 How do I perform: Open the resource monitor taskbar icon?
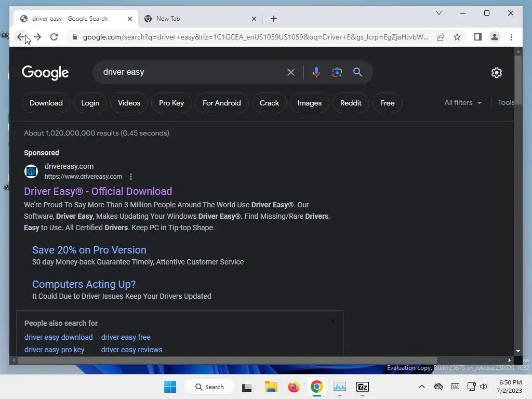pos(339,387)
